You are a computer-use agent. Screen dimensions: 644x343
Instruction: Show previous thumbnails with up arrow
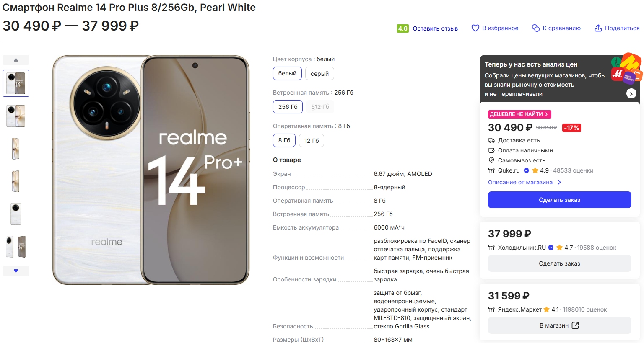tap(16, 60)
